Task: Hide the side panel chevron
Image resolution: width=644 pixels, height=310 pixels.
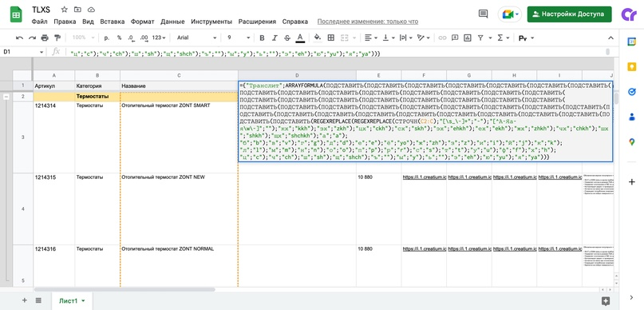Action: click(x=632, y=298)
